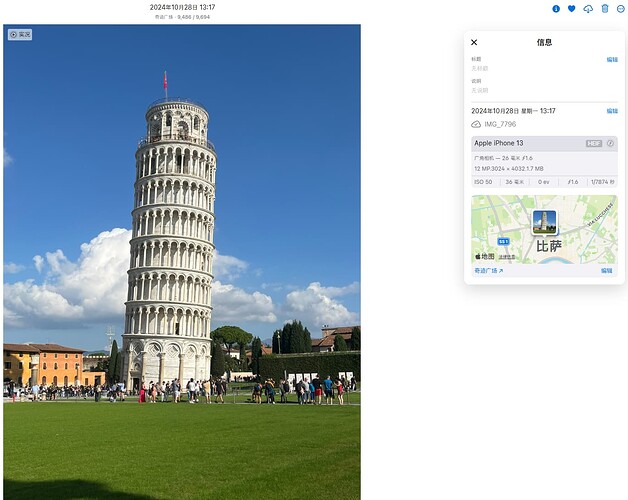Edit the location below the map
Screen dimensions: 628x500
[606, 270]
